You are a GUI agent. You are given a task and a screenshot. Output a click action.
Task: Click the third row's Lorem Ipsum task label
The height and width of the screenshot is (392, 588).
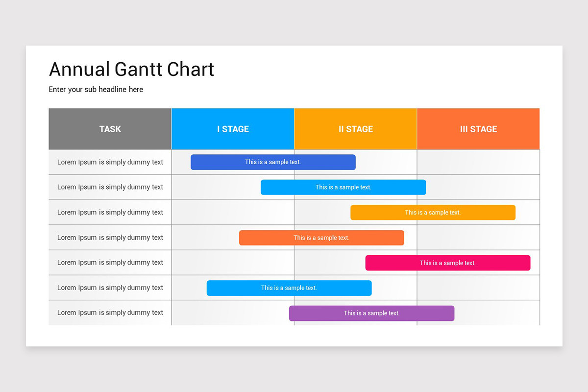(110, 212)
